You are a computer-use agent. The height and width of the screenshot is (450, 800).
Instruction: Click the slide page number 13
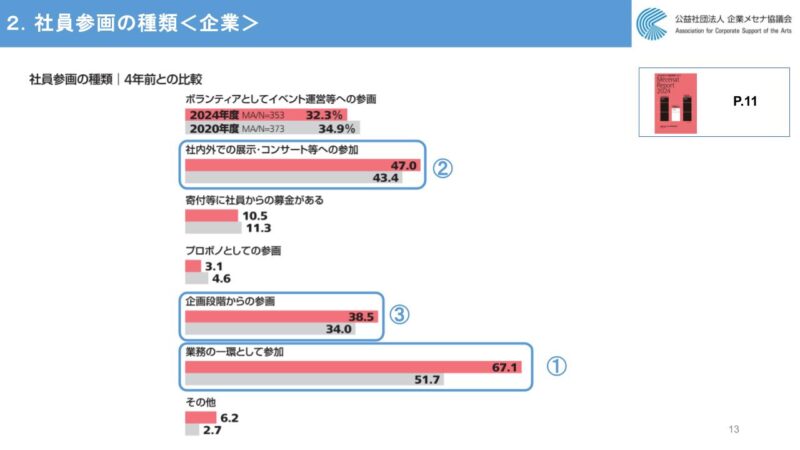click(x=734, y=430)
